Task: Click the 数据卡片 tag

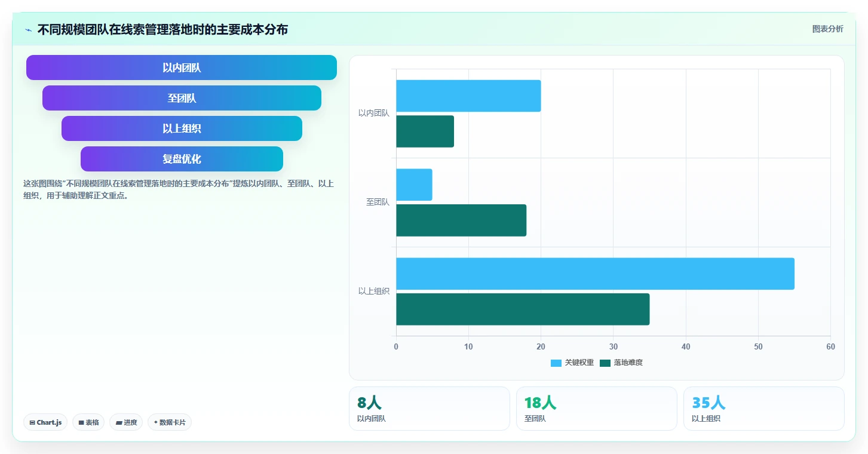Action: [170, 422]
